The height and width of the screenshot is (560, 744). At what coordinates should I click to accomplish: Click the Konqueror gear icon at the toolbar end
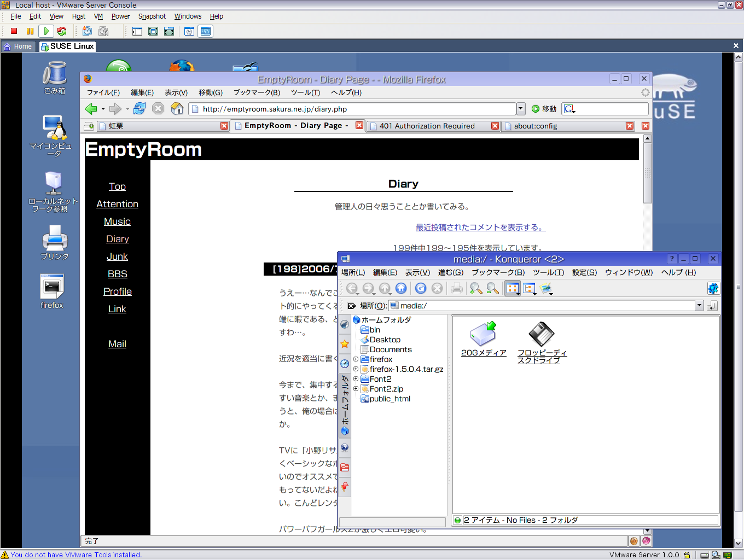(x=713, y=288)
